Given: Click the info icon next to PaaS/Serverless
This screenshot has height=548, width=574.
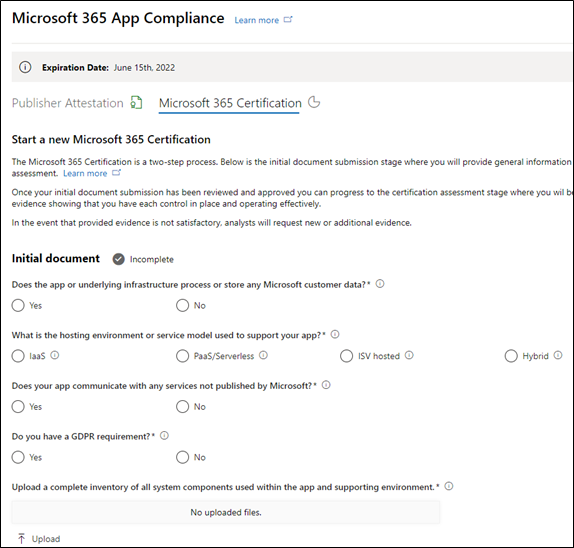Looking at the screenshot, I should pyautogui.click(x=263, y=355).
